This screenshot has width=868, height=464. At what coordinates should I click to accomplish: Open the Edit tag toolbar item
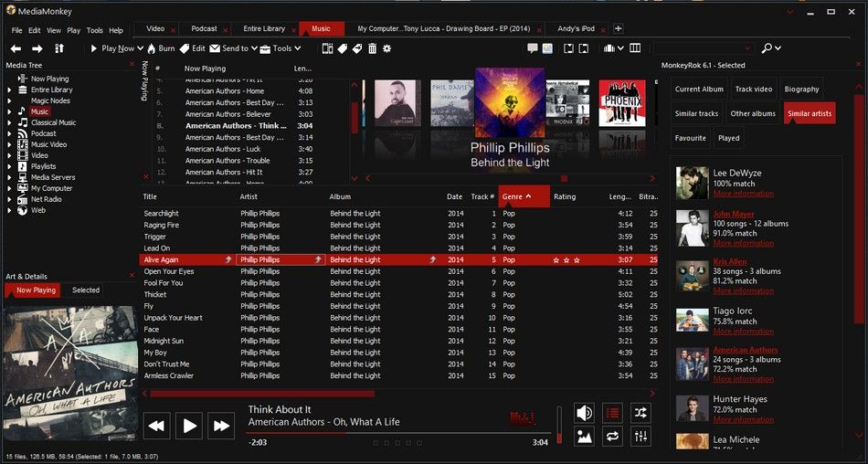[x=193, y=48]
